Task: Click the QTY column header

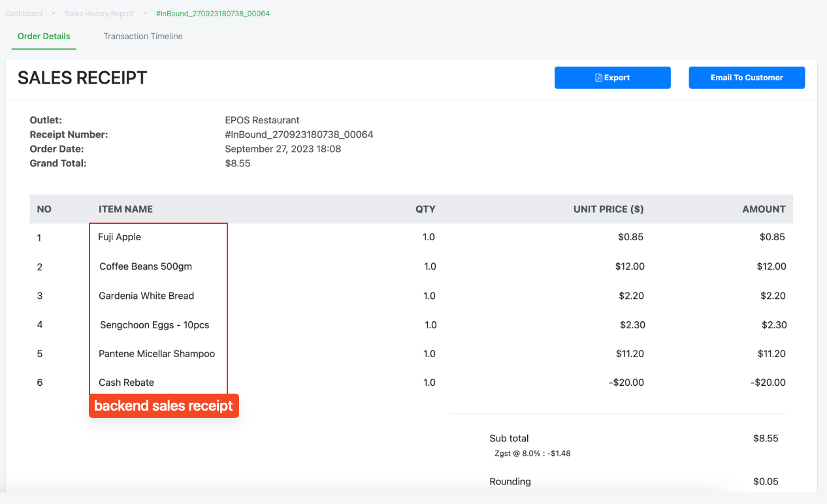Action: coord(425,210)
